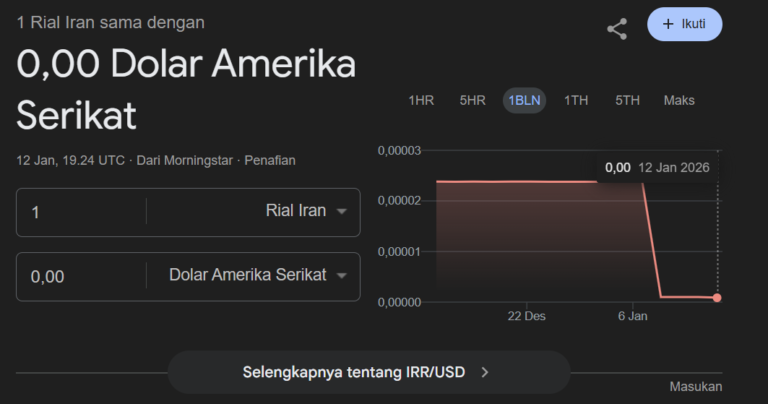Expand the Dolar Amerika Serikat currency dropdown
The height and width of the screenshot is (404, 768).
pyautogui.click(x=258, y=275)
